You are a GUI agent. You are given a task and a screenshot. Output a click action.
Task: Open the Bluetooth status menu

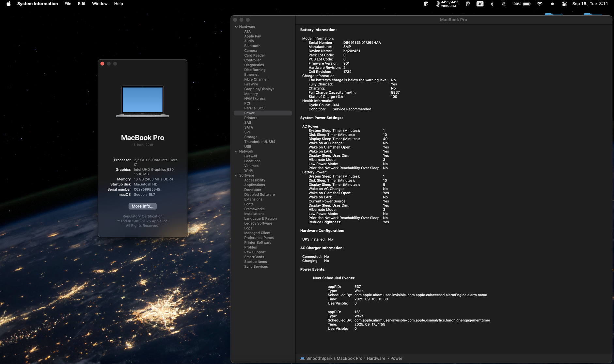tap(492, 4)
